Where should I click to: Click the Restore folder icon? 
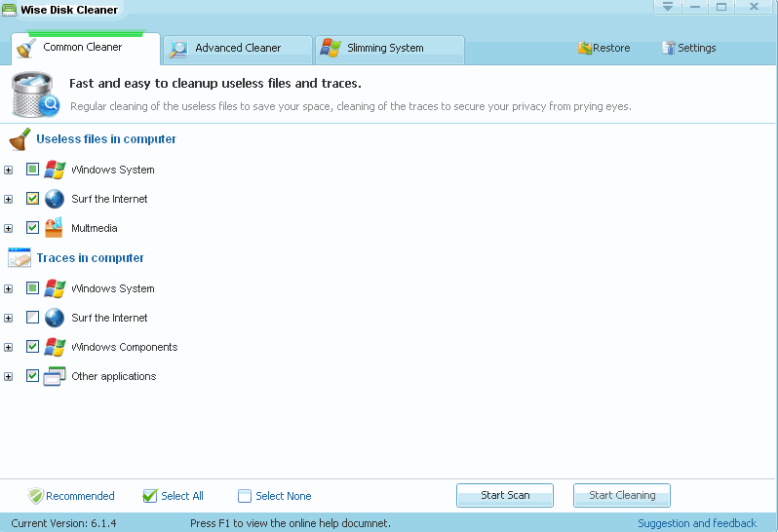pos(585,48)
